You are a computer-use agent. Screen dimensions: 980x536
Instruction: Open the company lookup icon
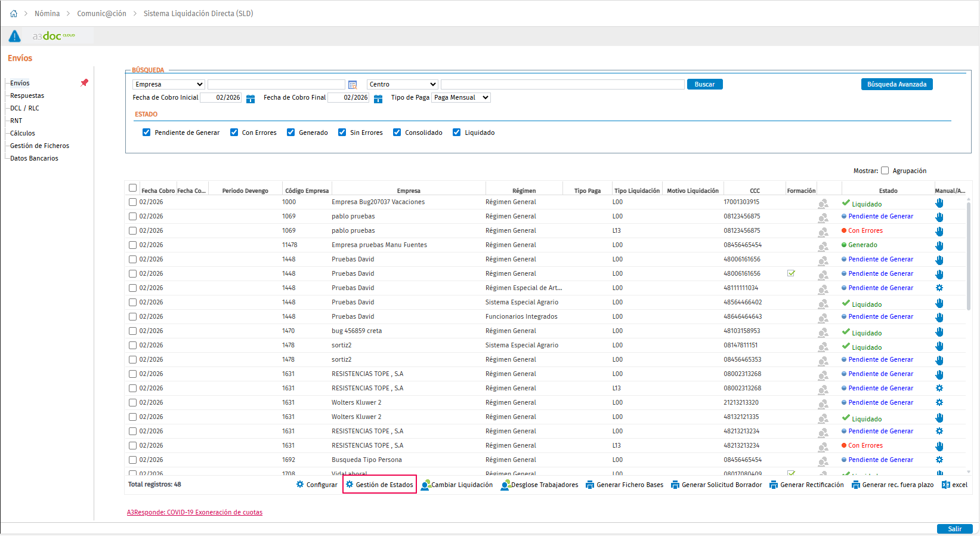tap(353, 85)
